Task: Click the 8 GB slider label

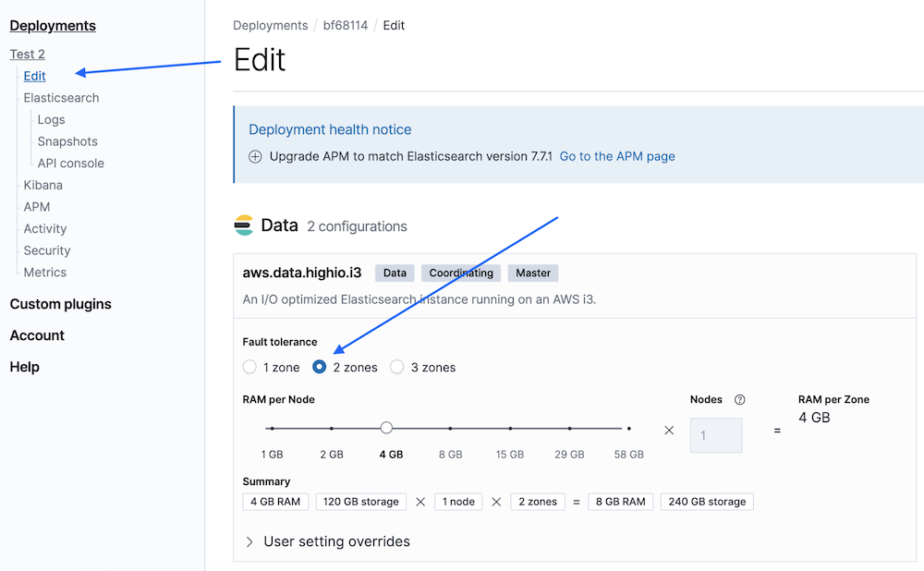Action: pos(450,455)
